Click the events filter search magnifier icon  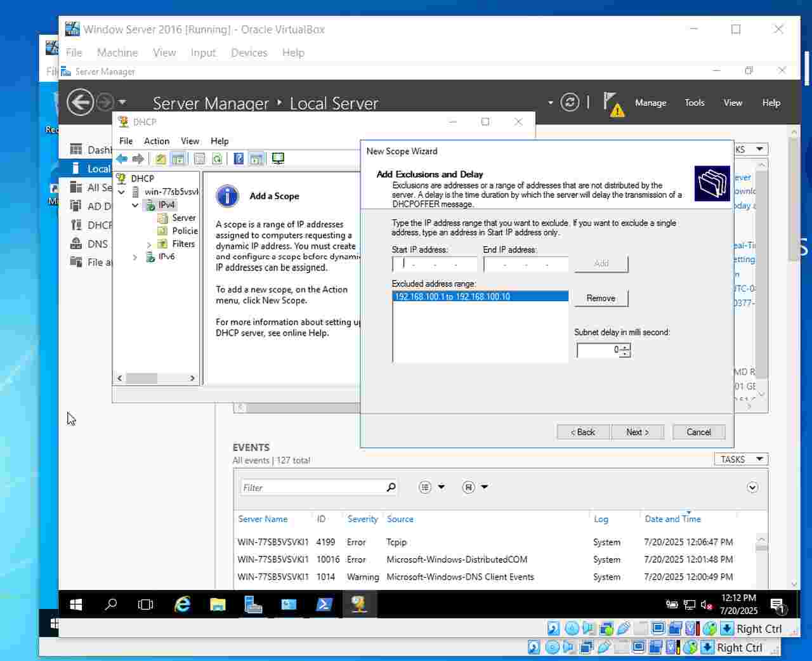391,487
